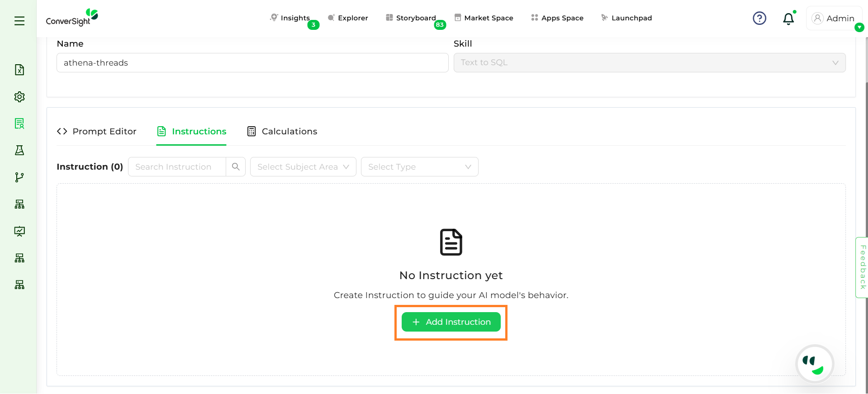Open the notifications bell
The width and height of the screenshot is (868, 394).
click(x=788, y=19)
